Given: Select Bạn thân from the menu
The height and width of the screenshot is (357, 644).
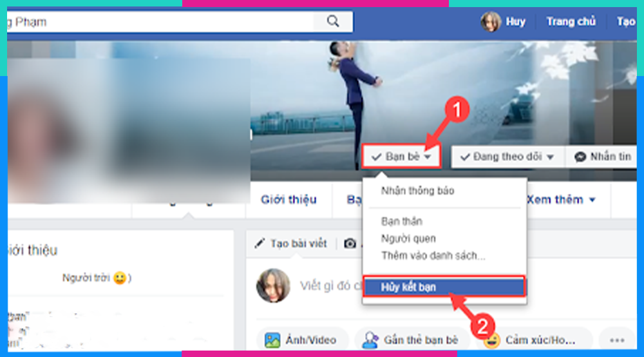Looking at the screenshot, I should 402,222.
